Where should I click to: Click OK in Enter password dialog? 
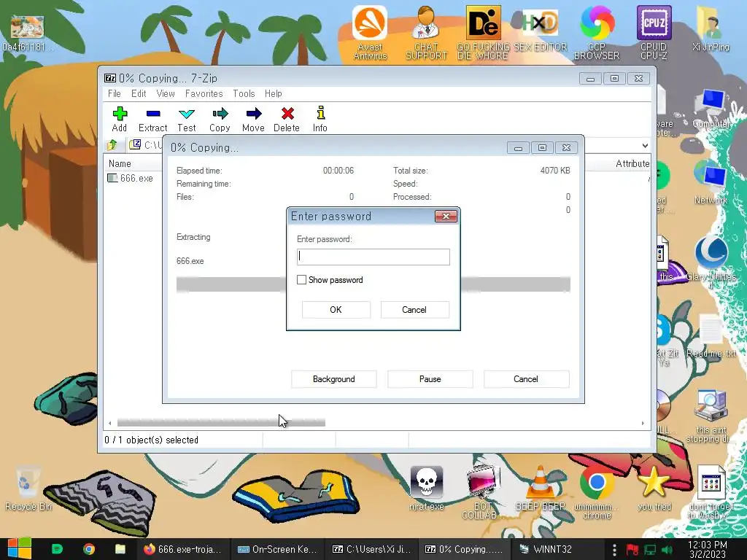pyautogui.click(x=336, y=309)
